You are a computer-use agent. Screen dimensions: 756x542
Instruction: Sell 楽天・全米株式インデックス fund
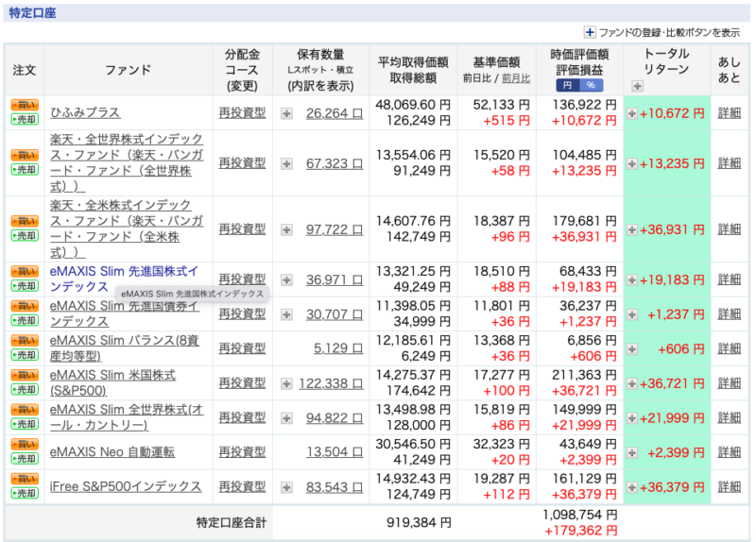coord(25,235)
